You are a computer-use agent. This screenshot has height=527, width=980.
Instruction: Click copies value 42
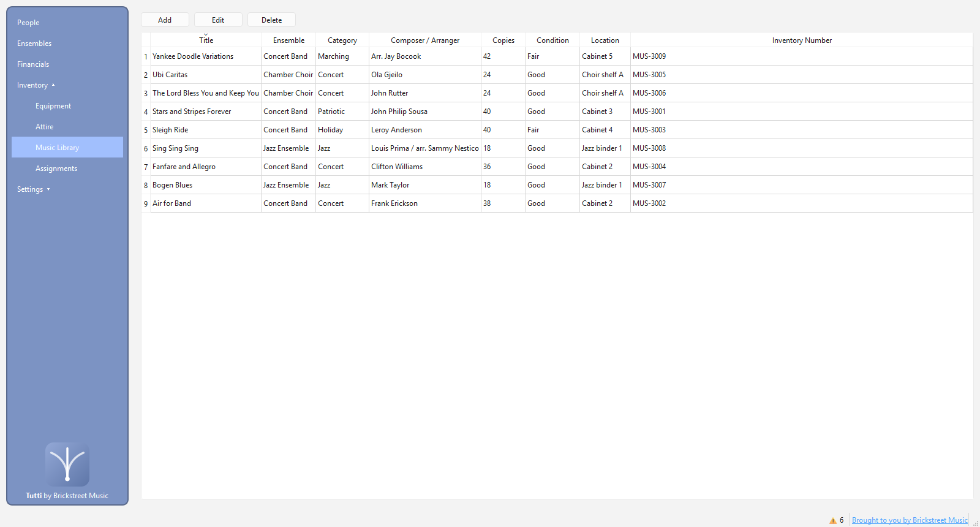tap(503, 56)
